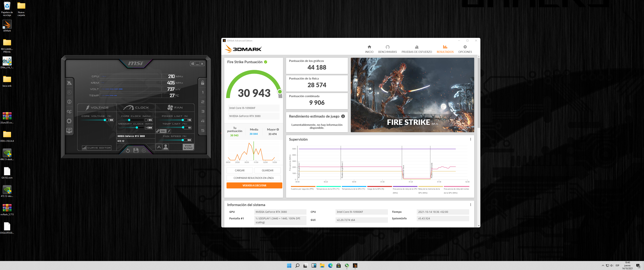Select the nvflash_5.715 archive icon
The width and height of the screenshot is (644, 270).
pos(7,210)
